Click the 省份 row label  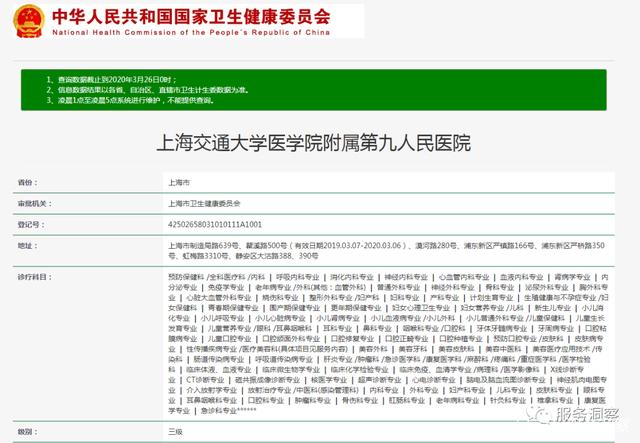coord(27,183)
